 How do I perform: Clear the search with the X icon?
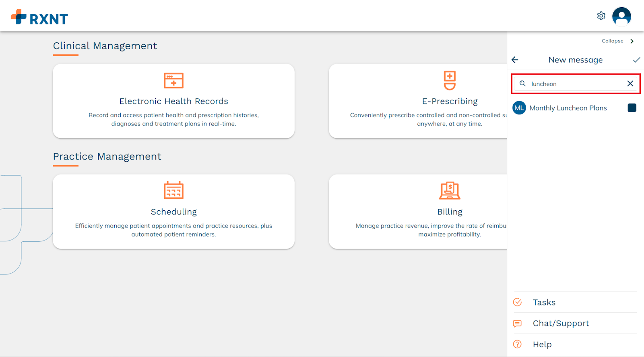point(630,83)
